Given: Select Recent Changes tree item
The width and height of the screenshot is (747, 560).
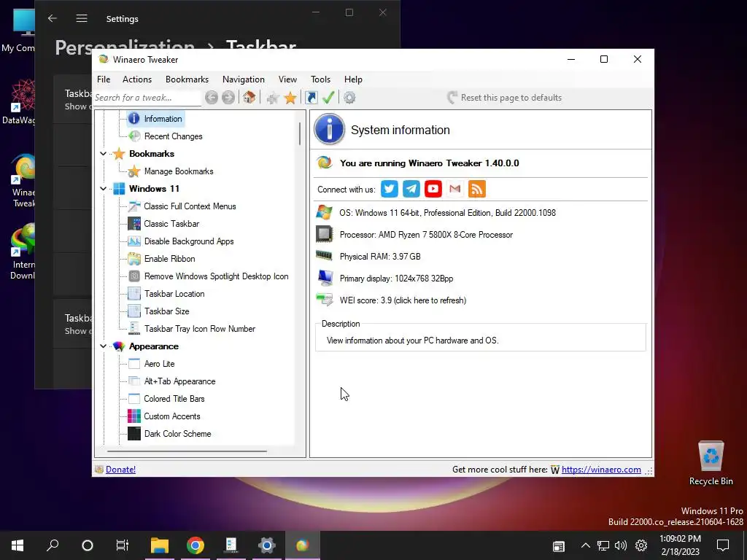Looking at the screenshot, I should pyautogui.click(x=173, y=136).
